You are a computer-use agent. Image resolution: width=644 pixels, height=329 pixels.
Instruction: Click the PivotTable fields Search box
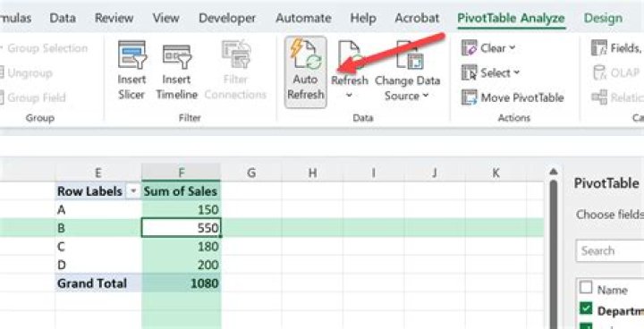[x=610, y=250]
